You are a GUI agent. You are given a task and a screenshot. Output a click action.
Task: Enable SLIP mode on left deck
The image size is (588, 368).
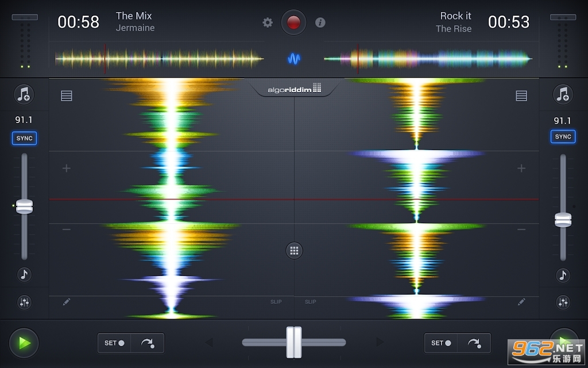[276, 302]
